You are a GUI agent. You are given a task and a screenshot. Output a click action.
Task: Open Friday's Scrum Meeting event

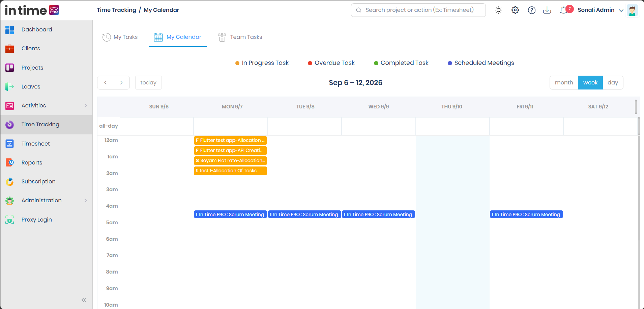coord(526,214)
